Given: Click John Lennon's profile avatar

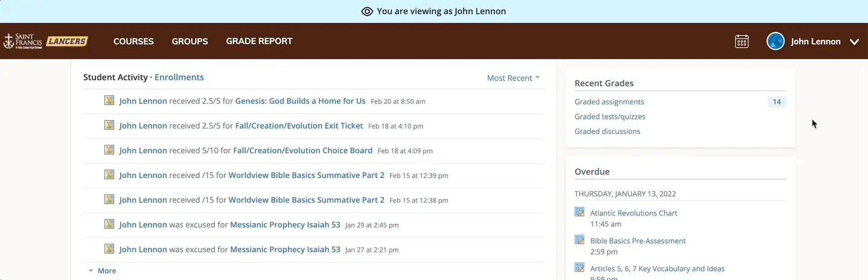Looking at the screenshot, I should click(x=776, y=42).
